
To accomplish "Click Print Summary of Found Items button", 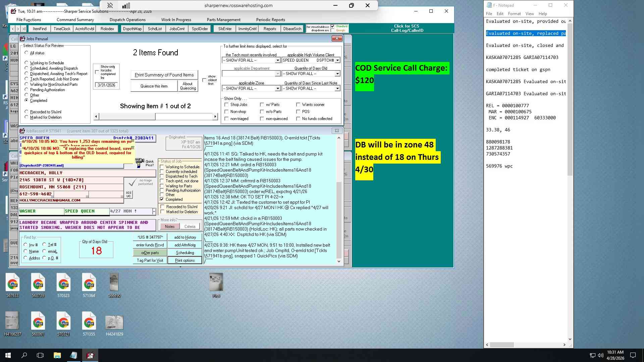I will (164, 75).
